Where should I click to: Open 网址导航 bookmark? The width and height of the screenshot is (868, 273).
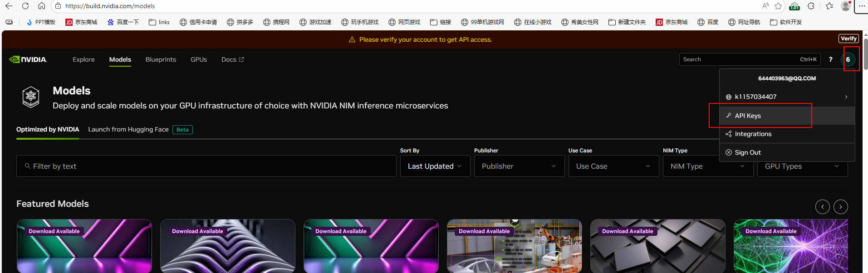point(744,22)
